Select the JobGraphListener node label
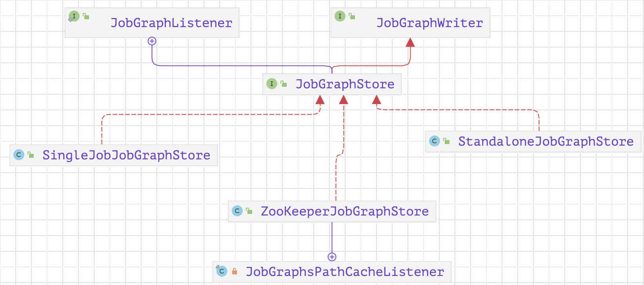The height and width of the screenshot is (285, 644). pyautogui.click(x=171, y=23)
